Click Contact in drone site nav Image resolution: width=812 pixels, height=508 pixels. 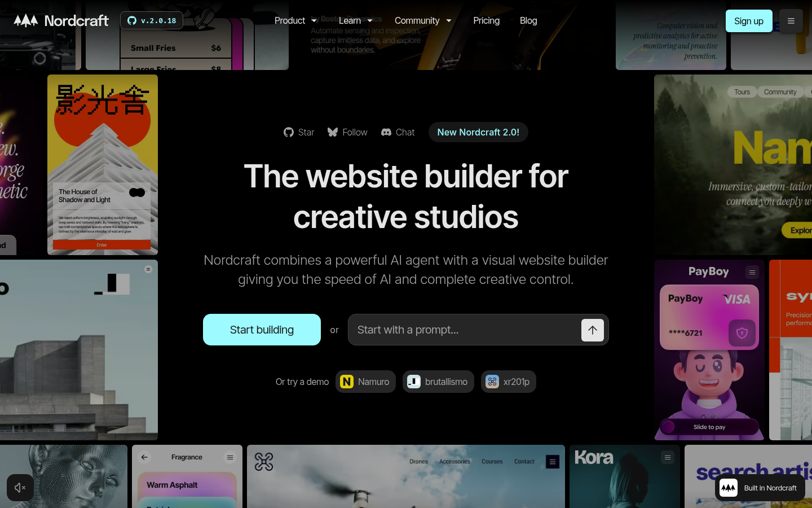524,462
